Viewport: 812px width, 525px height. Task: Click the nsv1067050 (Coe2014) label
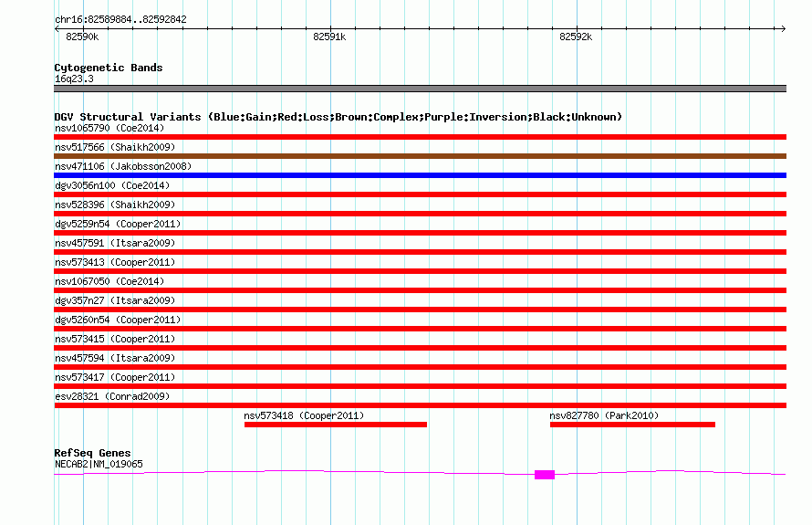(x=109, y=281)
